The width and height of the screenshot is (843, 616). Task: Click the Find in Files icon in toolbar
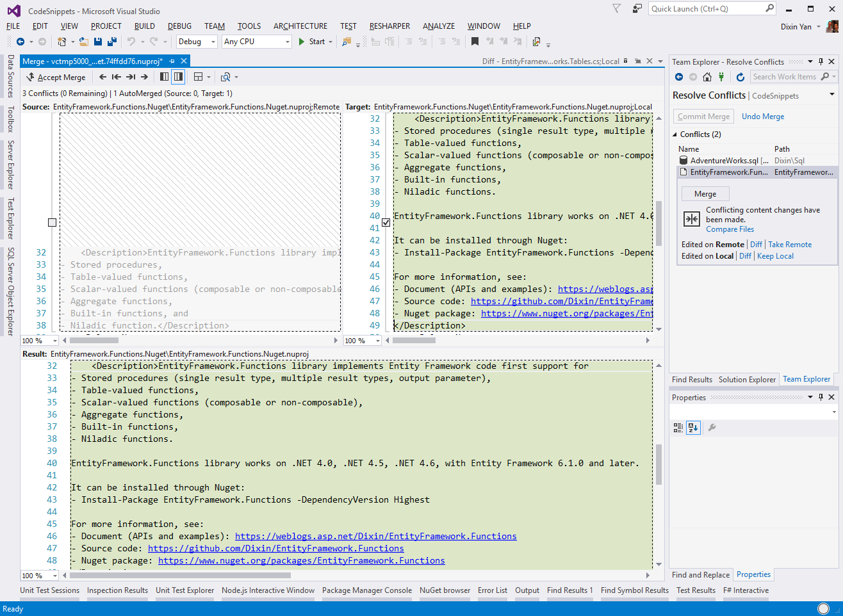[347, 42]
